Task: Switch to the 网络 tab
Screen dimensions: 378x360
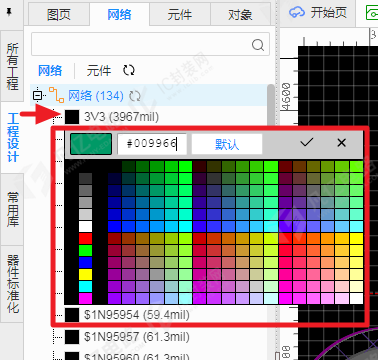Action: (119, 15)
